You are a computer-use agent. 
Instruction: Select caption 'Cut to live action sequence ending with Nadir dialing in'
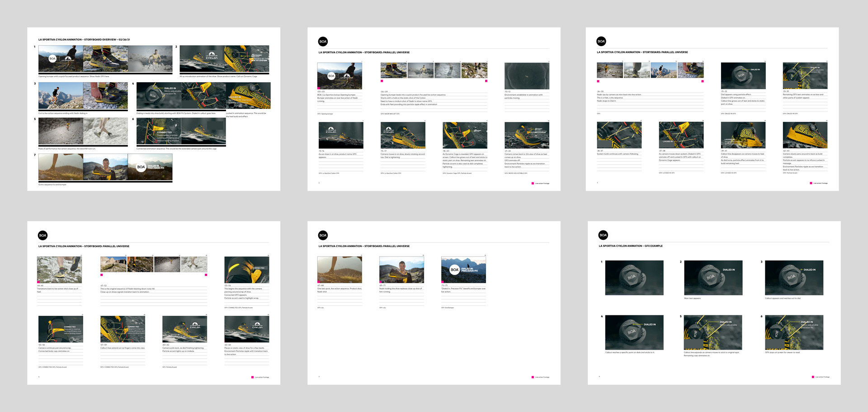(63, 113)
